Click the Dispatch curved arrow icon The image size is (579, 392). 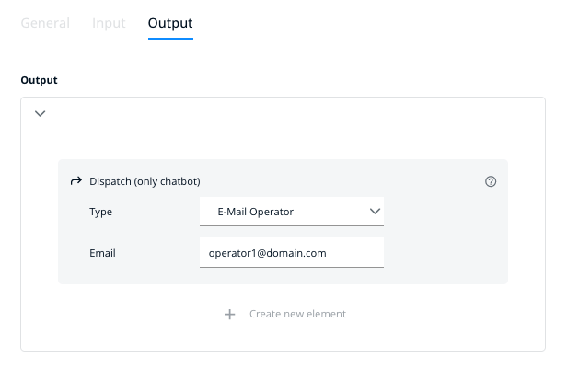(x=76, y=181)
